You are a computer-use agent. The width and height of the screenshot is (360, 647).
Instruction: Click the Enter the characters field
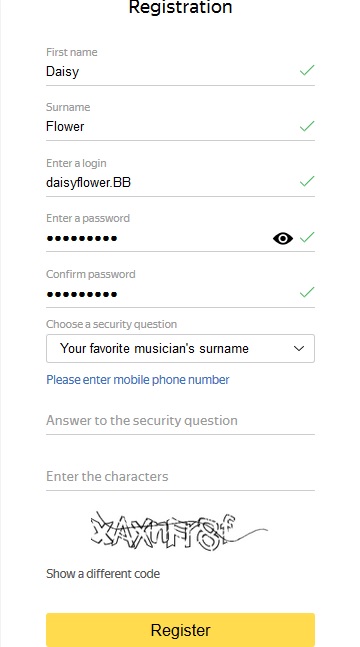180,477
